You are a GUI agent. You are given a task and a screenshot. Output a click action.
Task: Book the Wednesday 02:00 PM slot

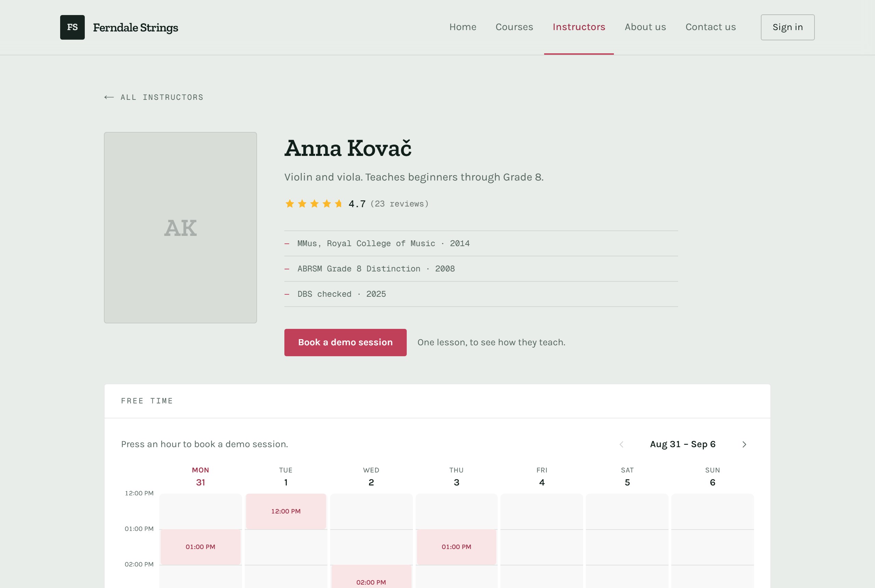[371, 577]
